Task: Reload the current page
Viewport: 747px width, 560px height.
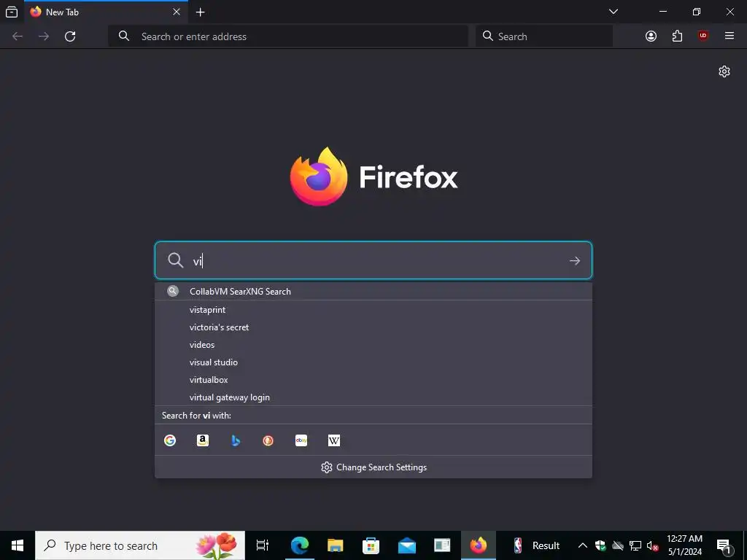Action: 70,36
